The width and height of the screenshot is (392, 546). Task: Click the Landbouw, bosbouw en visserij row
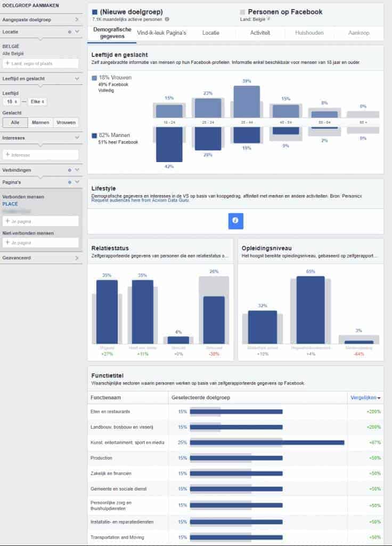pyautogui.click(x=235, y=427)
